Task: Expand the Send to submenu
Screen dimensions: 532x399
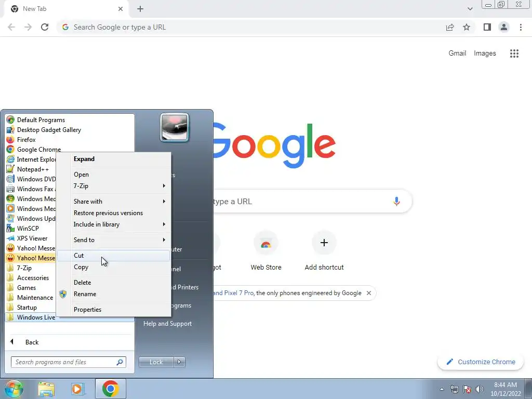Action: (114, 240)
